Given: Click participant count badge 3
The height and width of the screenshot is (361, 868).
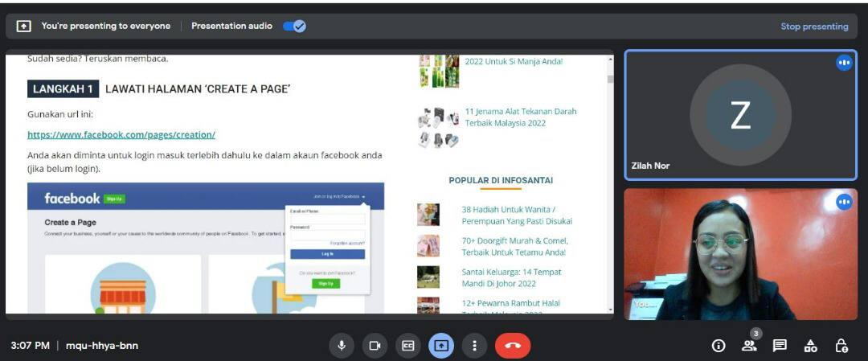Looking at the screenshot, I should (x=756, y=334).
